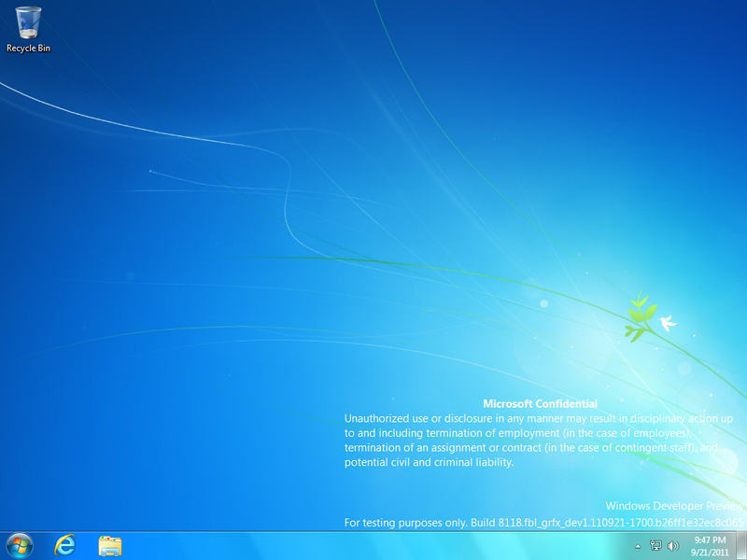The image size is (747, 560).
Task: Click the Windows flag logo on the Start button
Action: pyautogui.click(x=17, y=546)
